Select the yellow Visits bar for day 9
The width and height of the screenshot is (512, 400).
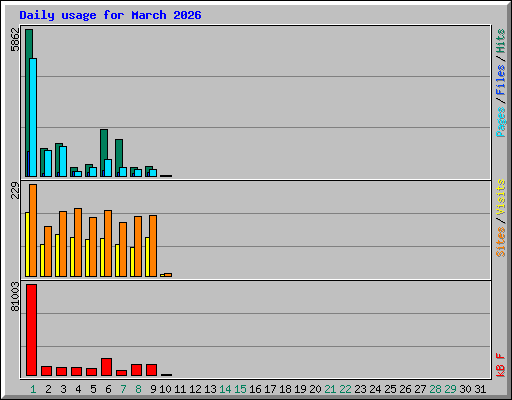(x=147, y=257)
